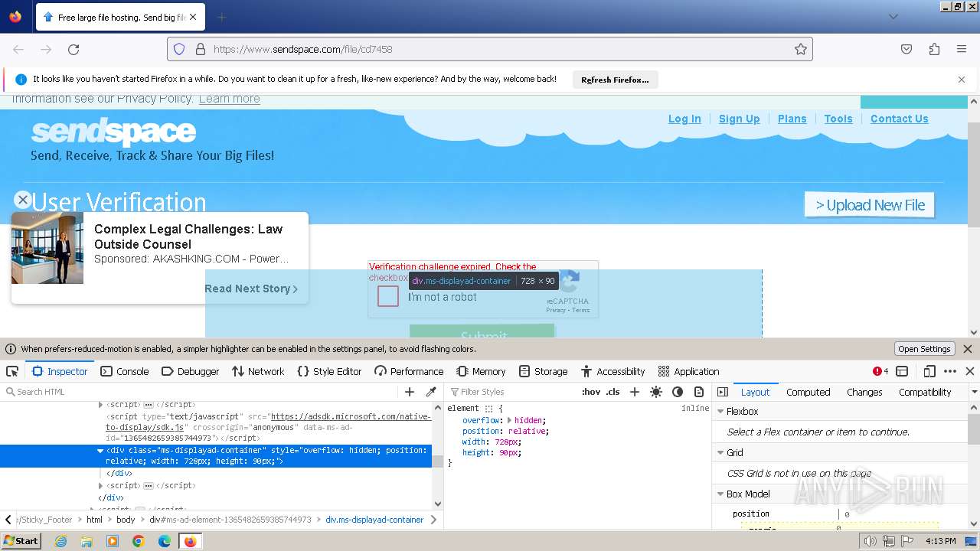This screenshot has height=551, width=980.
Task: Toggle dark color scheme simulation icon
Action: [678, 392]
